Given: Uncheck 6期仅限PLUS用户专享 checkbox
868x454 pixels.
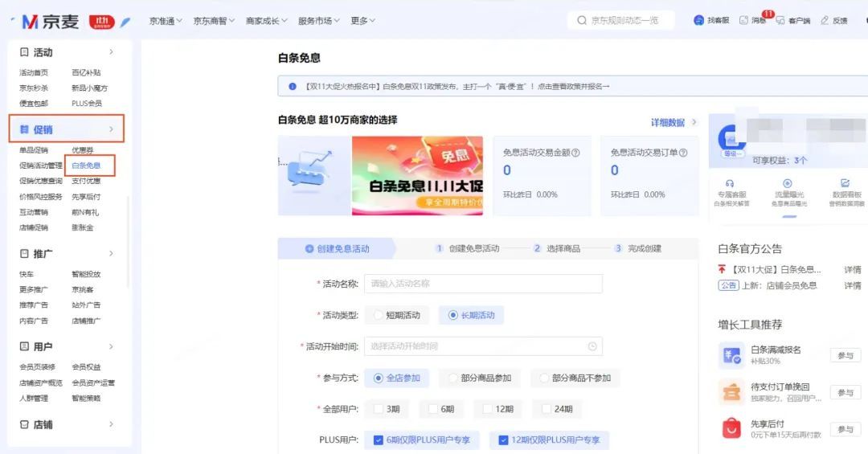Looking at the screenshot, I should [378, 440].
